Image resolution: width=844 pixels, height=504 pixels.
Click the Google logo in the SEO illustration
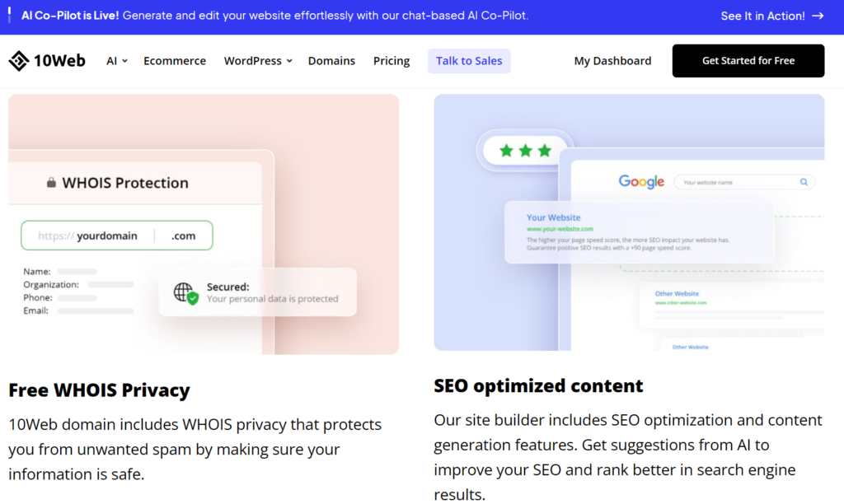(641, 182)
